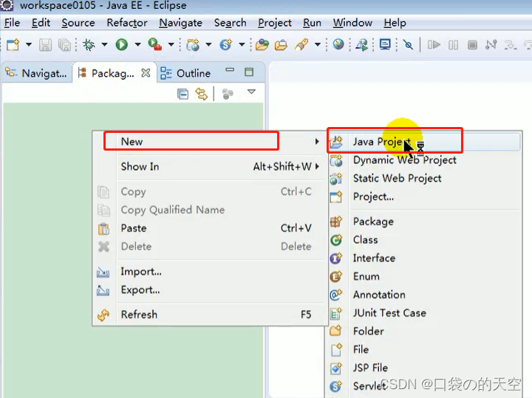Open the Search dropdown arrow
This screenshot has height=398, width=532.
tap(318, 44)
